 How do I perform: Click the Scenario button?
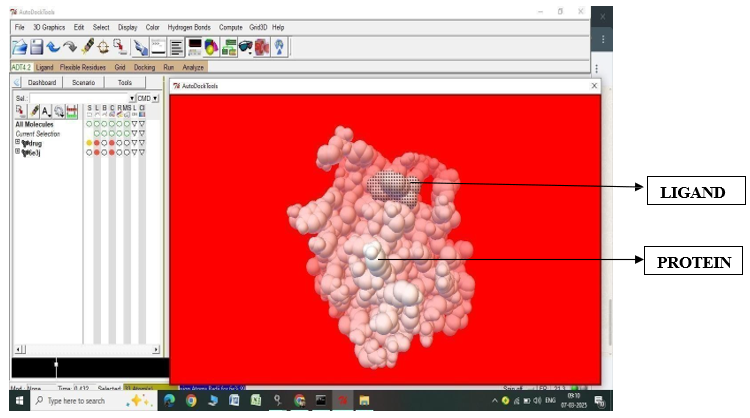[84, 83]
